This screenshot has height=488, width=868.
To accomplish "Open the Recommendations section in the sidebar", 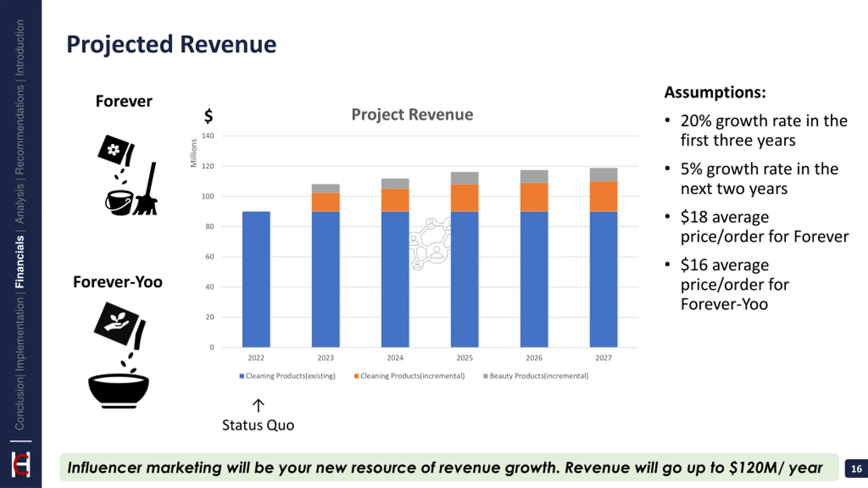I will coord(20,129).
